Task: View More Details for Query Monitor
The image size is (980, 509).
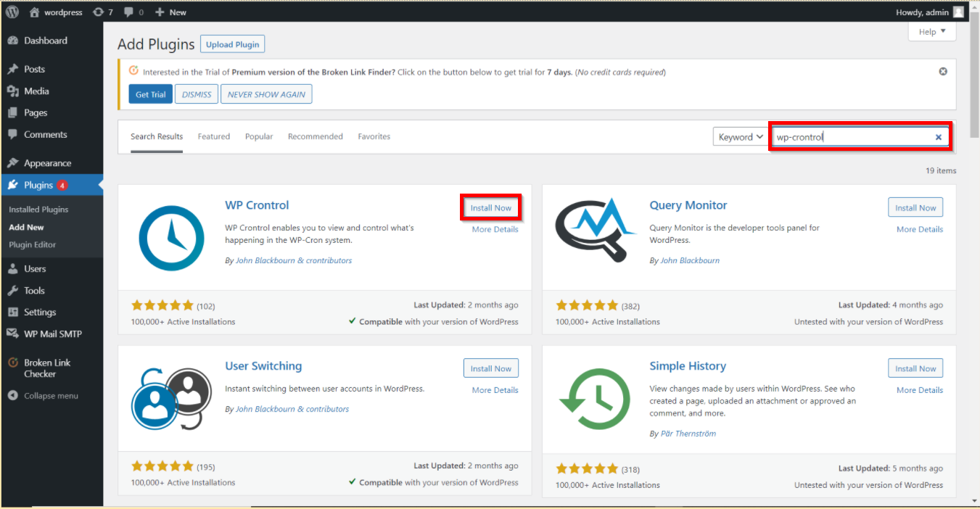Action: click(x=920, y=229)
